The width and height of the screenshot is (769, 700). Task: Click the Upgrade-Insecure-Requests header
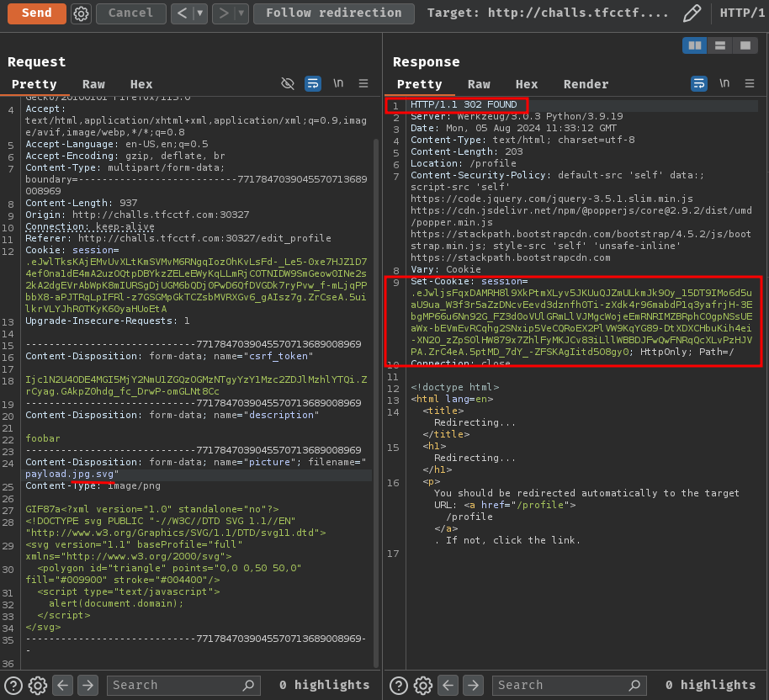(108, 321)
